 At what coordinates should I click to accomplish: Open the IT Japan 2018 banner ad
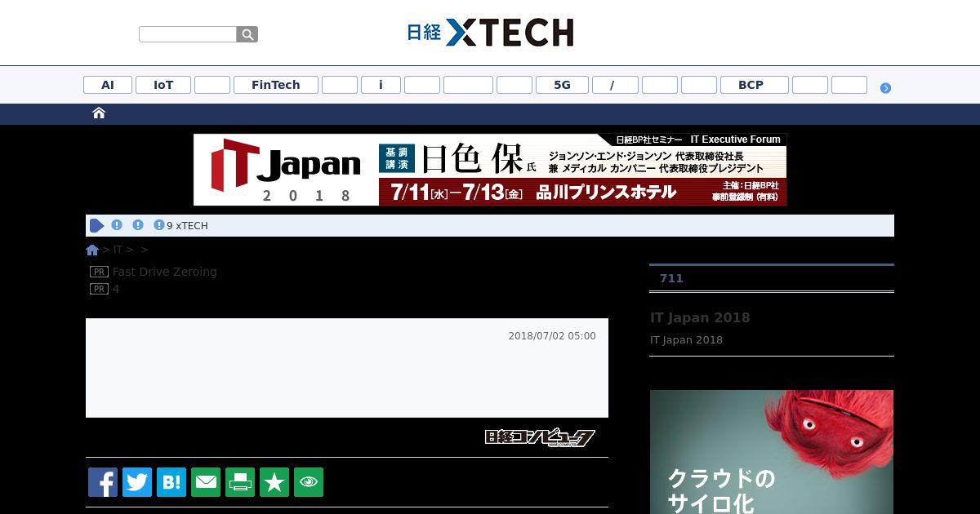tap(490, 170)
